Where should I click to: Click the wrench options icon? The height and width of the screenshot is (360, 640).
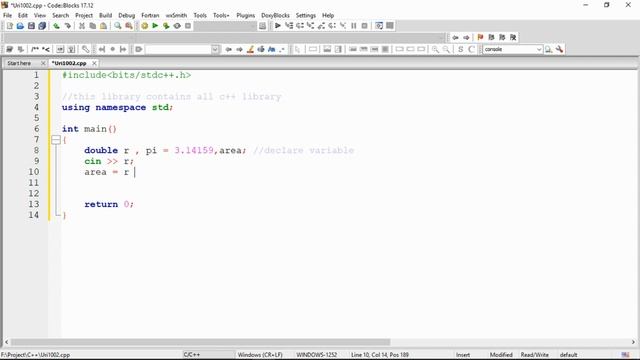pos(559,49)
